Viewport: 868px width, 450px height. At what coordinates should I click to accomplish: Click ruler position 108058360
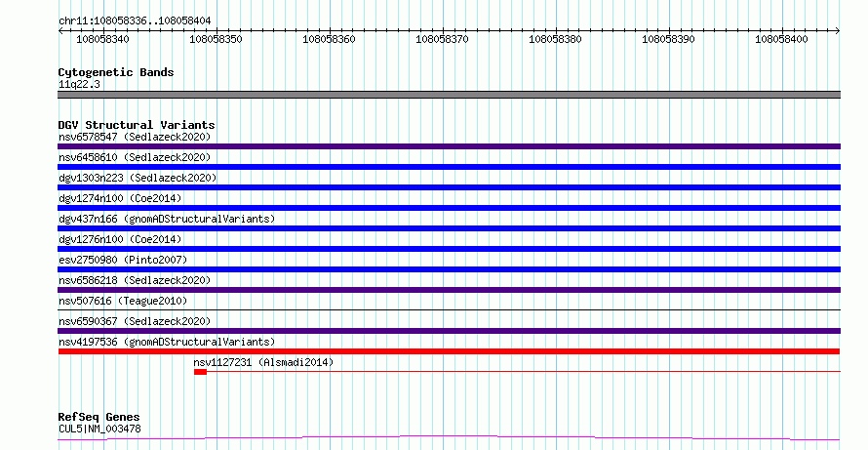[x=329, y=39]
